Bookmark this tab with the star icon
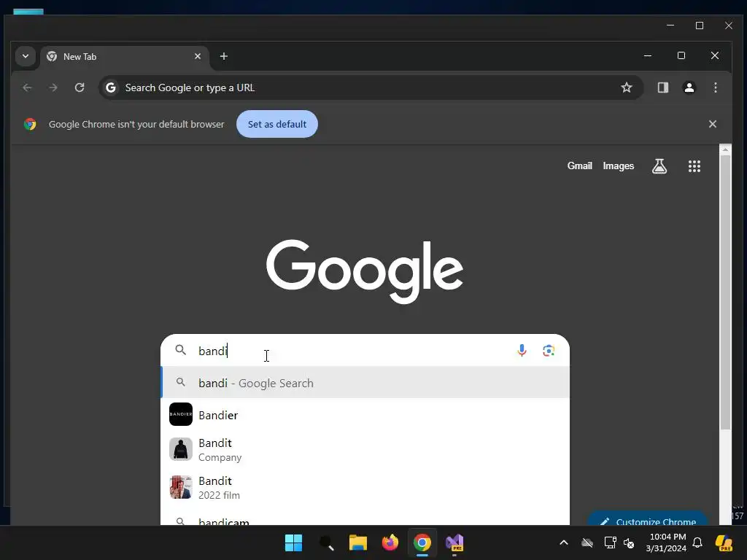The width and height of the screenshot is (747, 560). [x=627, y=87]
